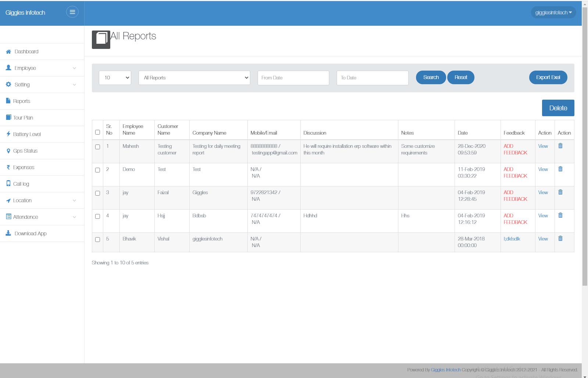Expand the Setting menu chevron

tap(74, 85)
